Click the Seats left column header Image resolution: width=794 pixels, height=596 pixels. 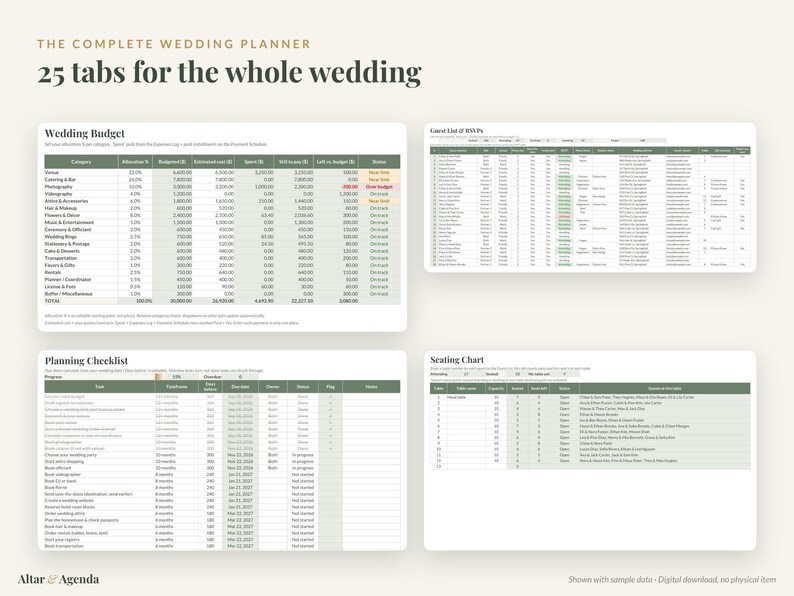pos(539,388)
